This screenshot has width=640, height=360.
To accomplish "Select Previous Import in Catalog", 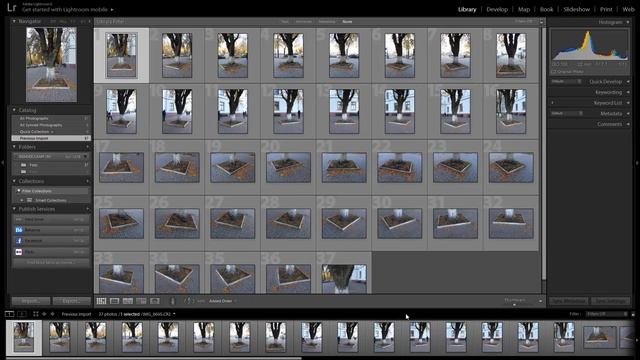I will (x=51, y=138).
